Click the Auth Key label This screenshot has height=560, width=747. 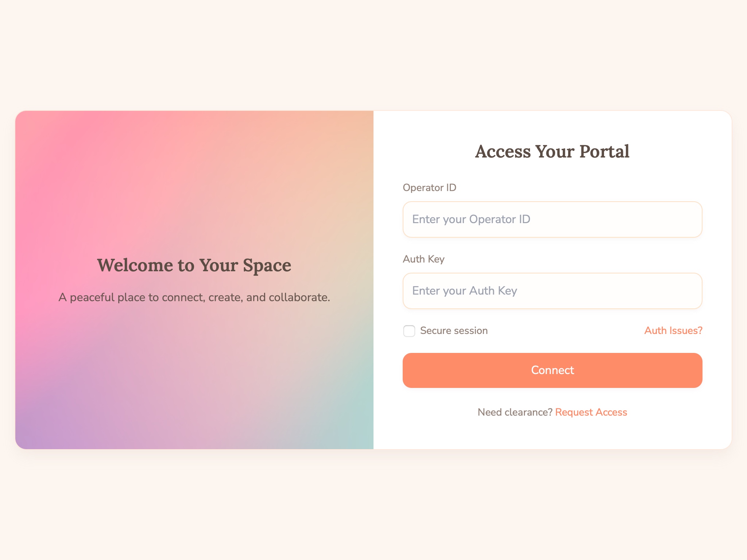[x=423, y=259]
